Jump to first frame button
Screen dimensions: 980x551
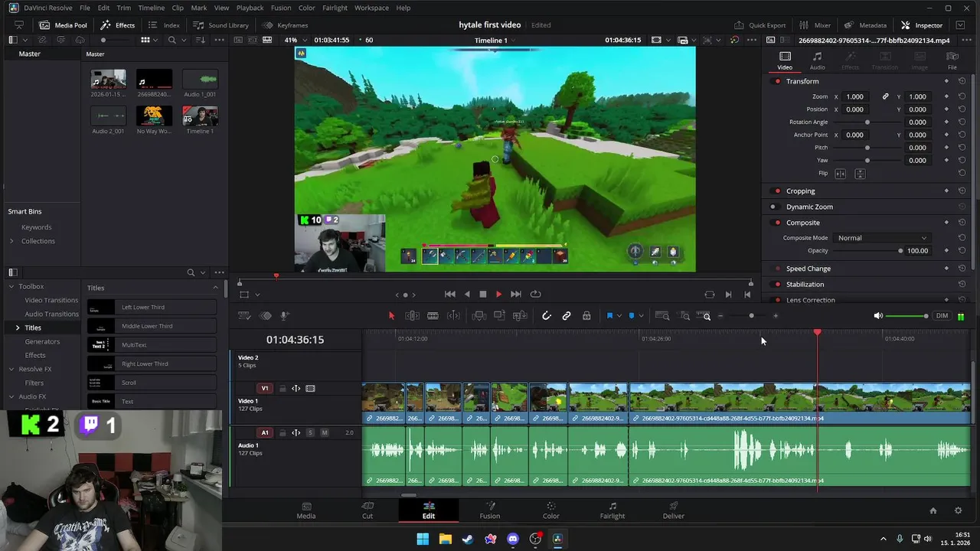coord(449,294)
